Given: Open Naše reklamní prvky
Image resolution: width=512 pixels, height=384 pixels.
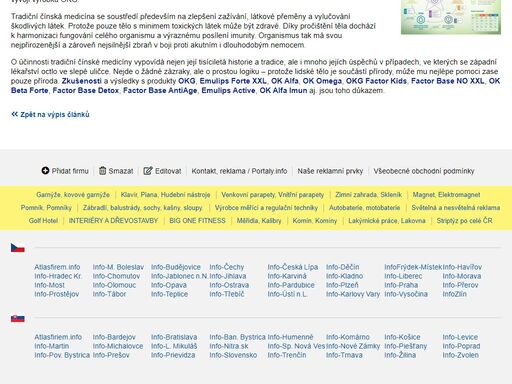Looking at the screenshot, I should click(330, 171).
